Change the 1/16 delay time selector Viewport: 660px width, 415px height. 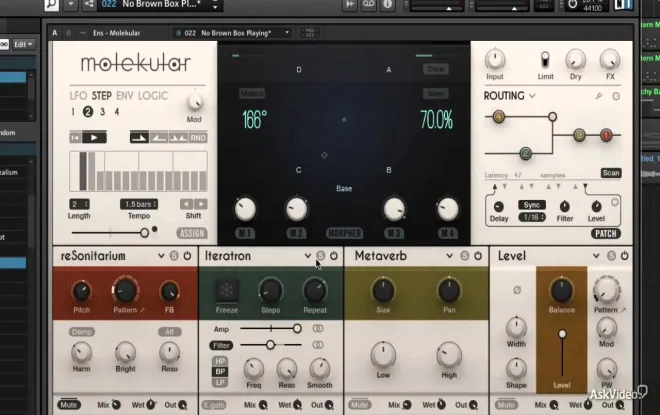[532, 217]
